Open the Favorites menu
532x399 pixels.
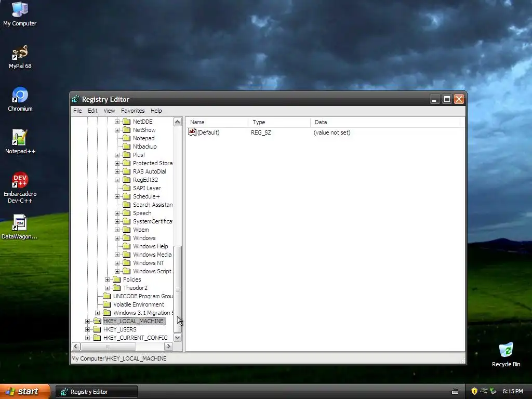pyautogui.click(x=132, y=111)
